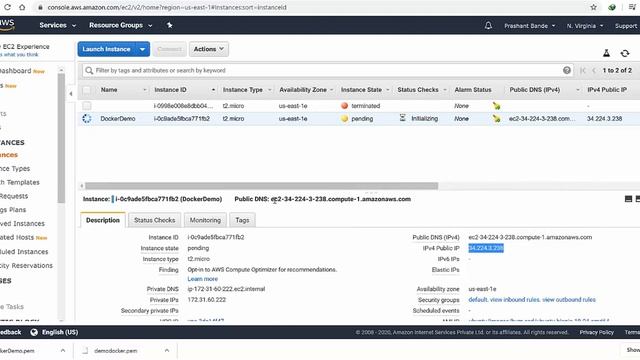
Task: Check the terminated instance row checkbox
Action: pos(87,106)
